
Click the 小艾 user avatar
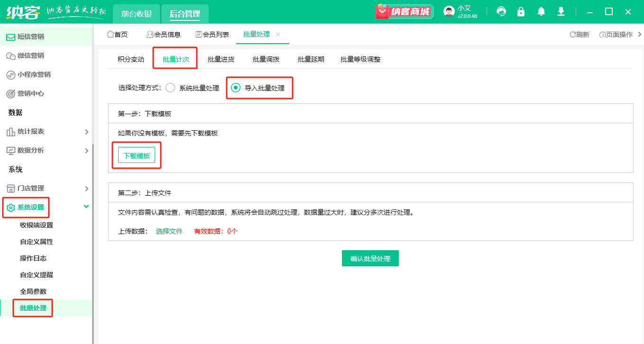tap(449, 12)
